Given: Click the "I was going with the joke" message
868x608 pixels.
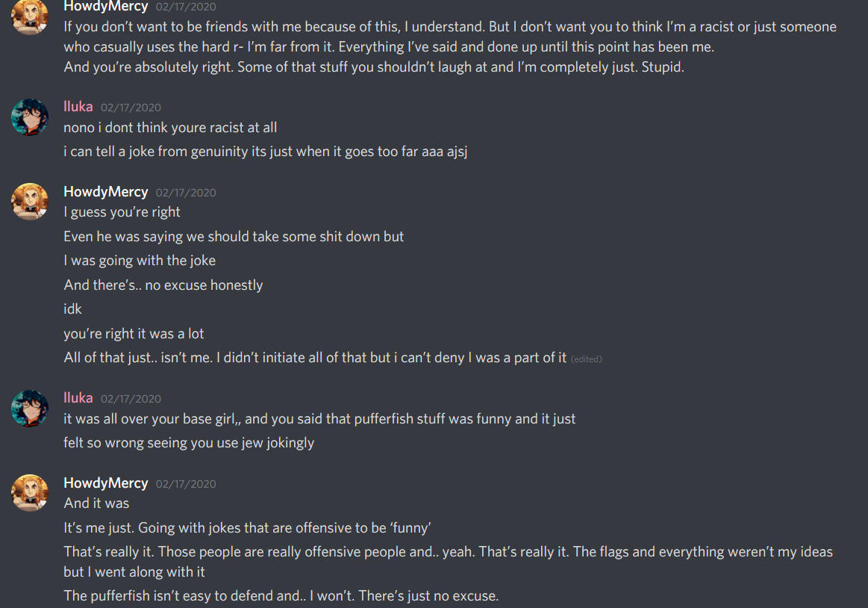Looking at the screenshot, I should (140, 261).
